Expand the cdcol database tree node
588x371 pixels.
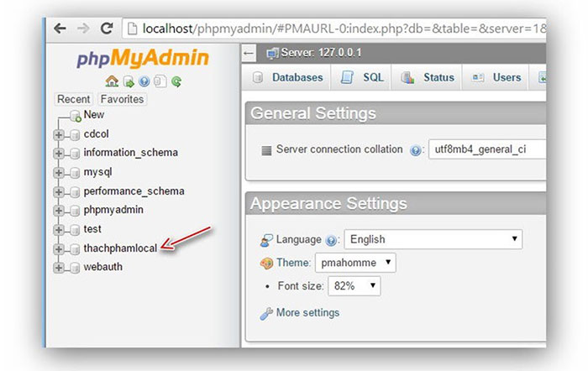tap(59, 134)
